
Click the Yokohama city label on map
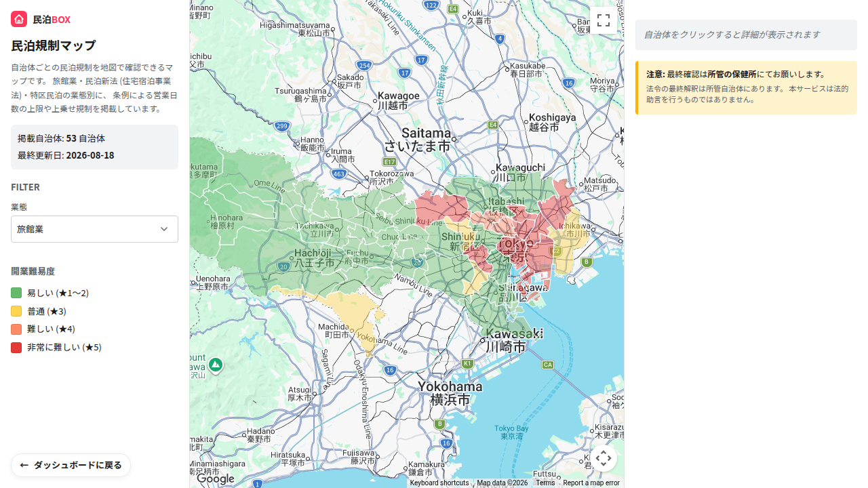click(x=450, y=392)
